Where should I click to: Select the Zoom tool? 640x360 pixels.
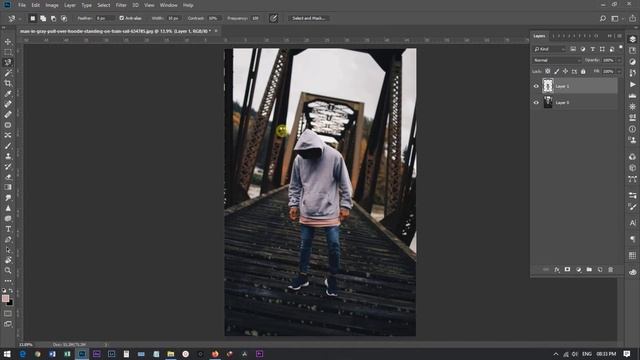coord(8,271)
